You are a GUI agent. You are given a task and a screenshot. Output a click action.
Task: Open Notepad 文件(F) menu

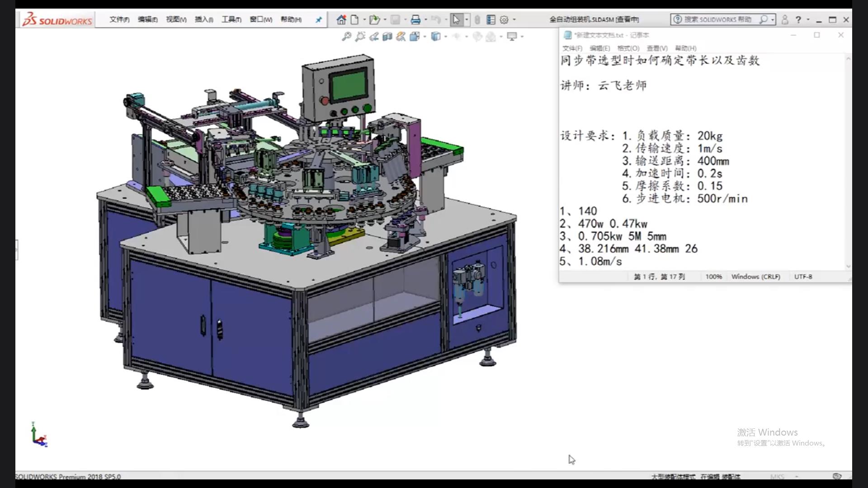click(572, 48)
